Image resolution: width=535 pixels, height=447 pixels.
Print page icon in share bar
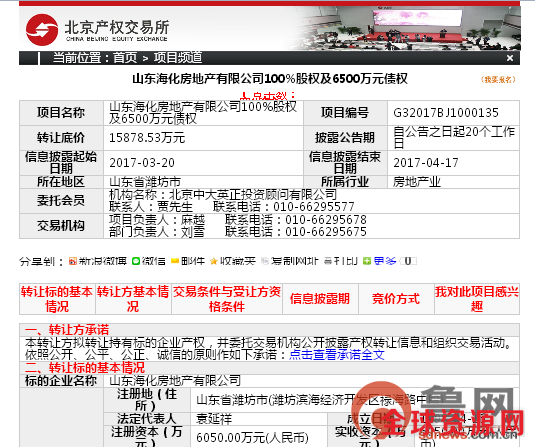[x=328, y=261]
